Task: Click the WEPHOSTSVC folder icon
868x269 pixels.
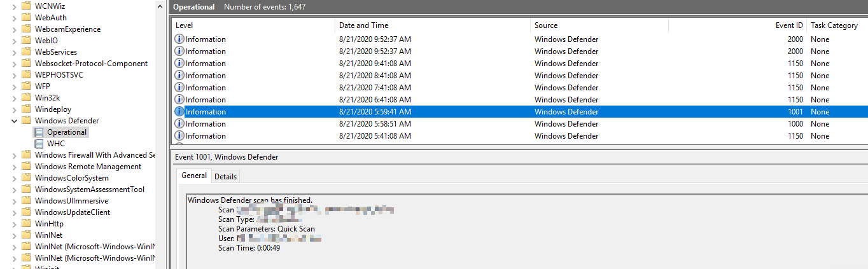Action: [26, 75]
